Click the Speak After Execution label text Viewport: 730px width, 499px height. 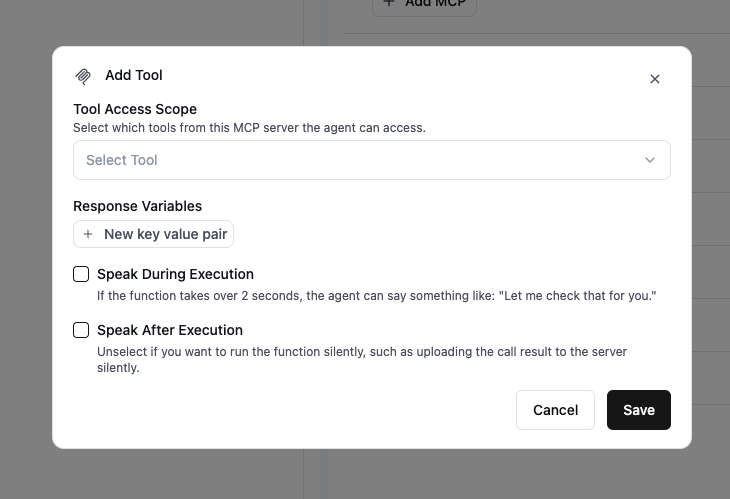point(170,330)
